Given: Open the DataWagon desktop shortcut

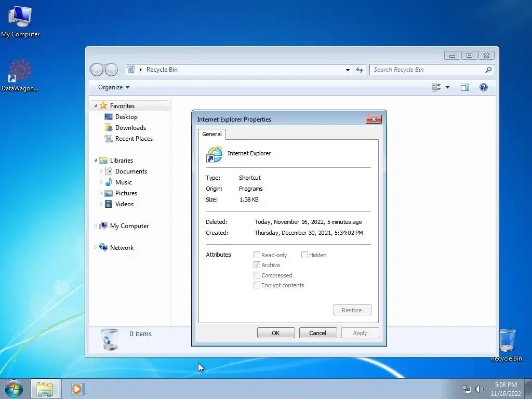Looking at the screenshot, I should [x=20, y=76].
